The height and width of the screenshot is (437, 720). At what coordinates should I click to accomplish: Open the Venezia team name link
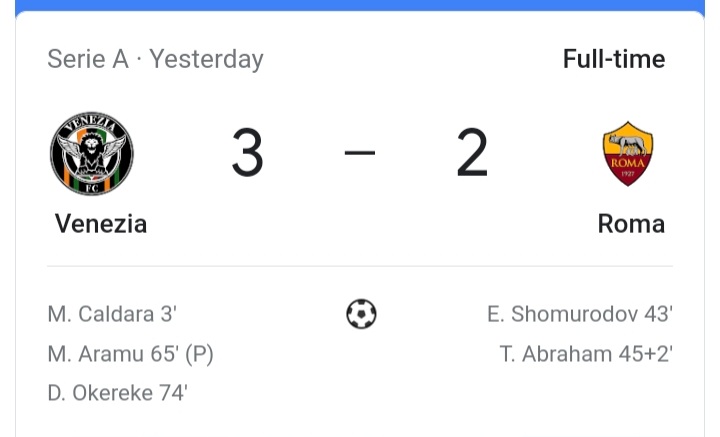coord(101,223)
